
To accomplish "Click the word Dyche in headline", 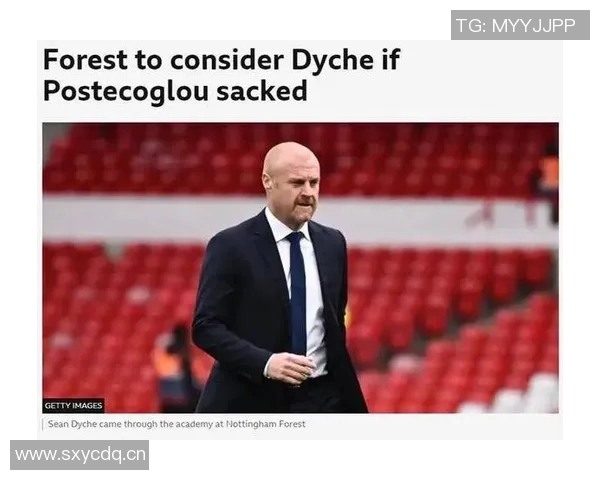I will [332, 60].
